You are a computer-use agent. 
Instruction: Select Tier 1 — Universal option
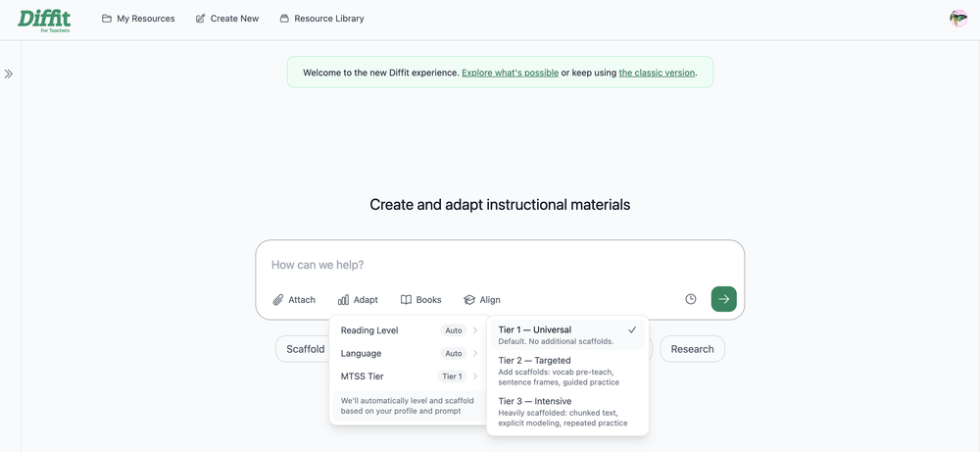coord(567,335)
